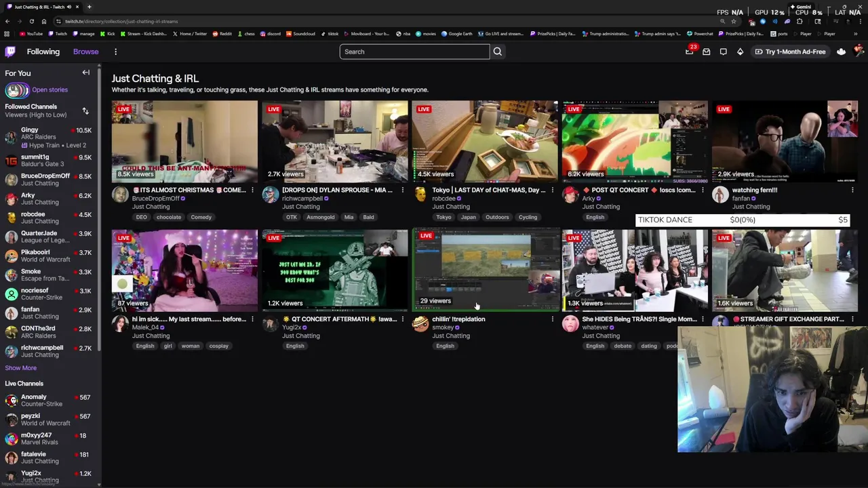Open richwcampbell avatar on stream card
The image size is (868, 488).
click(x=270, y=195)
